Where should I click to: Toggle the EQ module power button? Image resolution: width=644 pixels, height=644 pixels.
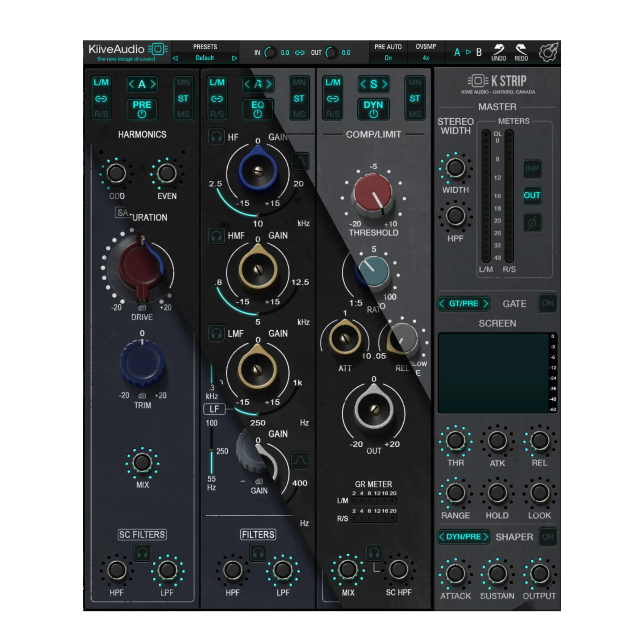pos(258,109)
